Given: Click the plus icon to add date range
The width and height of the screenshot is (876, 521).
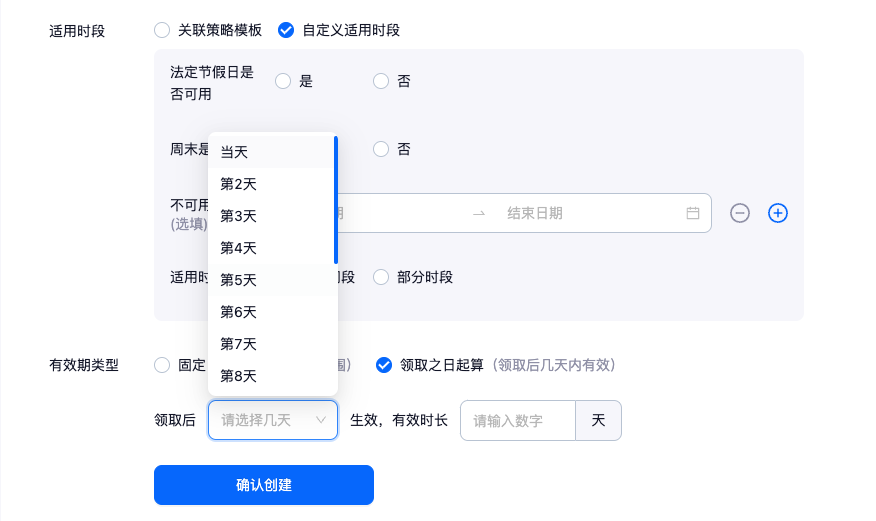Looking at the screenshot, I should 778,213.
